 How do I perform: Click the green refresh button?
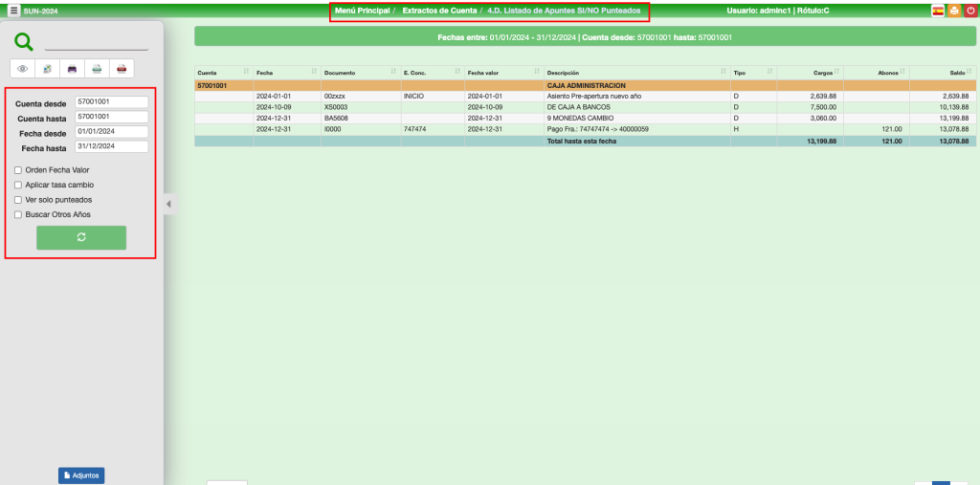pyautogui.click(x=81, y=237)
